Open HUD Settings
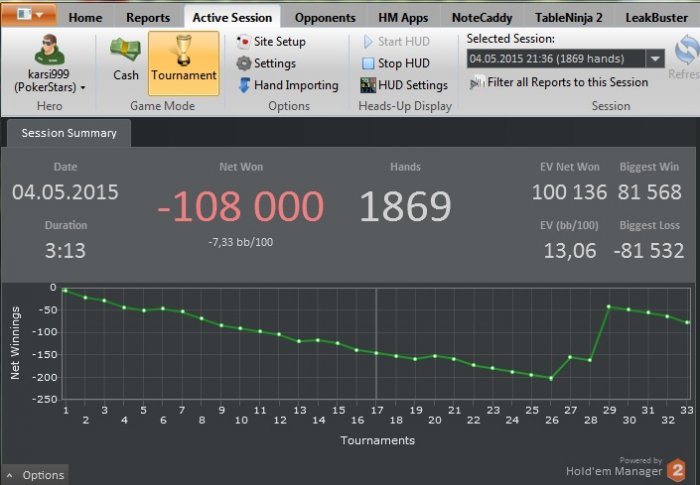 coord(404,85)
